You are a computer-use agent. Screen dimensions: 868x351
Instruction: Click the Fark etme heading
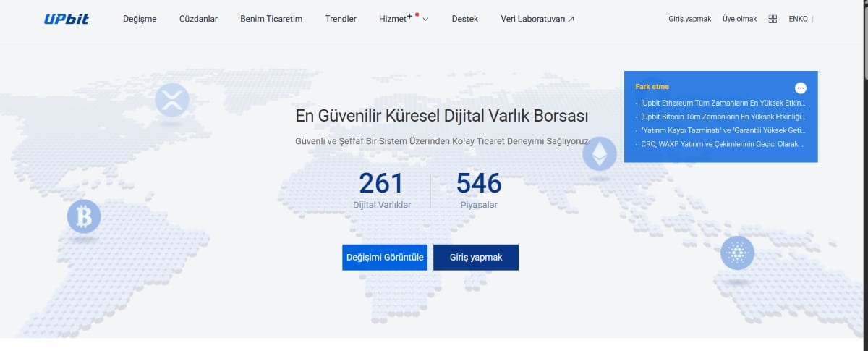652,87
